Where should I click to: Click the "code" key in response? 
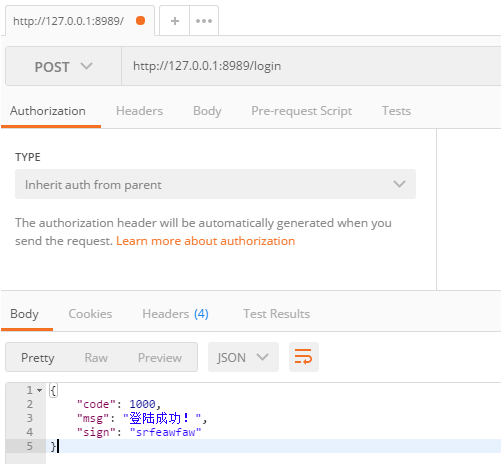tap(96, 404)
